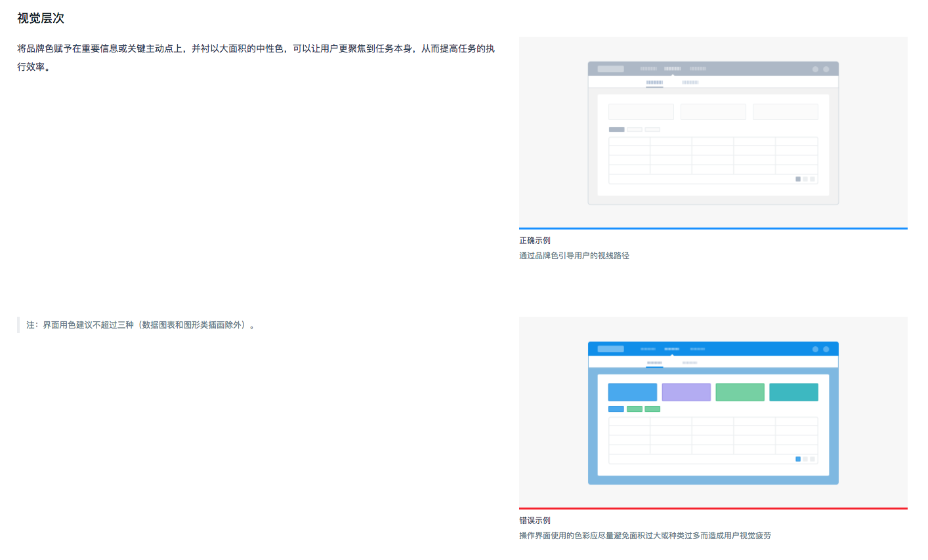Open the wrong-example blue mockup image
This screenshot has width=928, height=560.
pyautogui.click(x=713, y=412)
